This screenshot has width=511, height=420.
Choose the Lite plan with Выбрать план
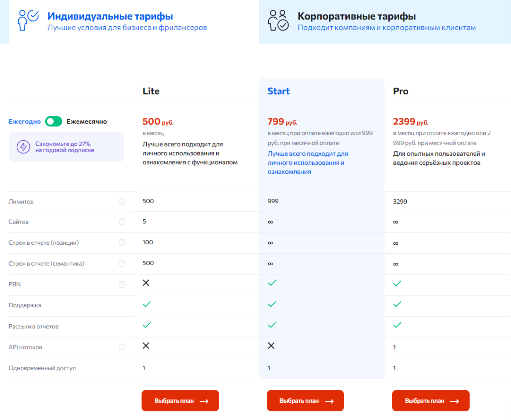point(180,401)
